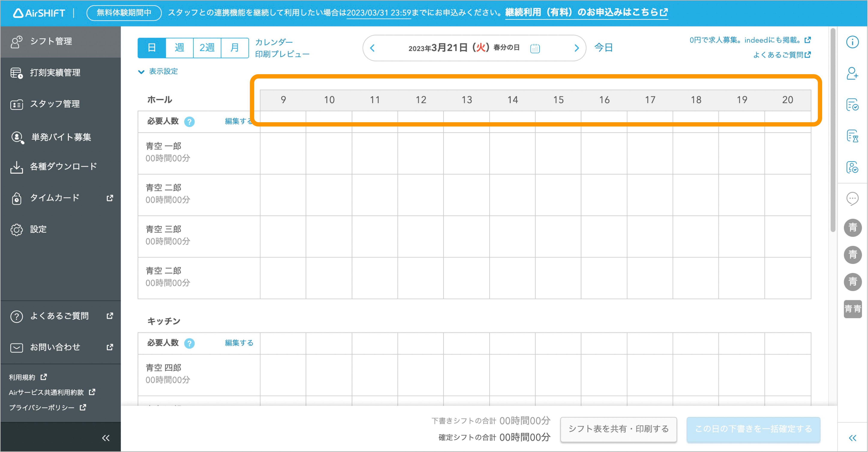This screenshot has width=868, height=452.
Task: Click the よくあるご質問 question mark sidebar icon
Action: [x=17, y=316]
